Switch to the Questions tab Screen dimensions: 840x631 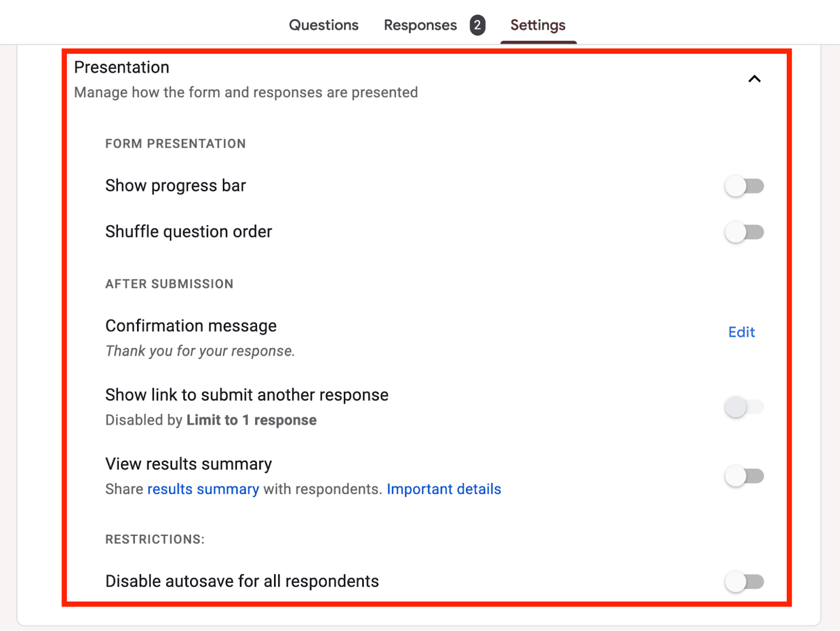click(323, 25)
